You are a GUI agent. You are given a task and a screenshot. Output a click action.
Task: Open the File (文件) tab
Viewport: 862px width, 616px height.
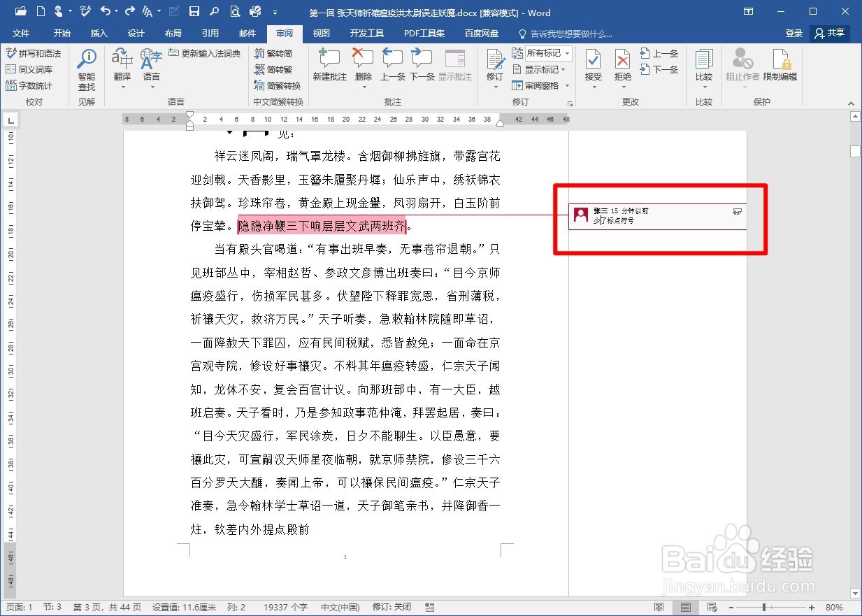[x=21, y=33]
